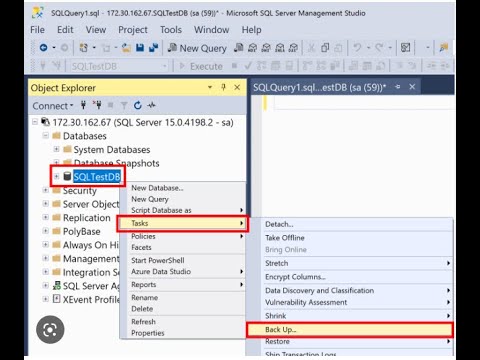Choose Detach... in Tasks submenu
Image resolution: width=480 pixels, height=360 pixels.
coord(279,224)
